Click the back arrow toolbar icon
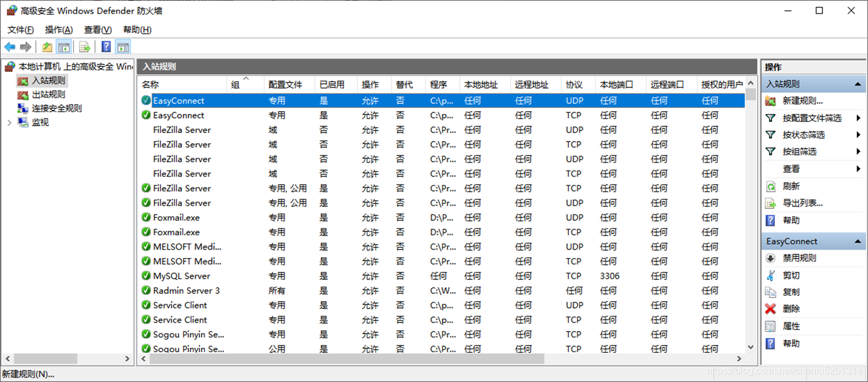The width and height of the screenshot is (868, 382). 10,47
